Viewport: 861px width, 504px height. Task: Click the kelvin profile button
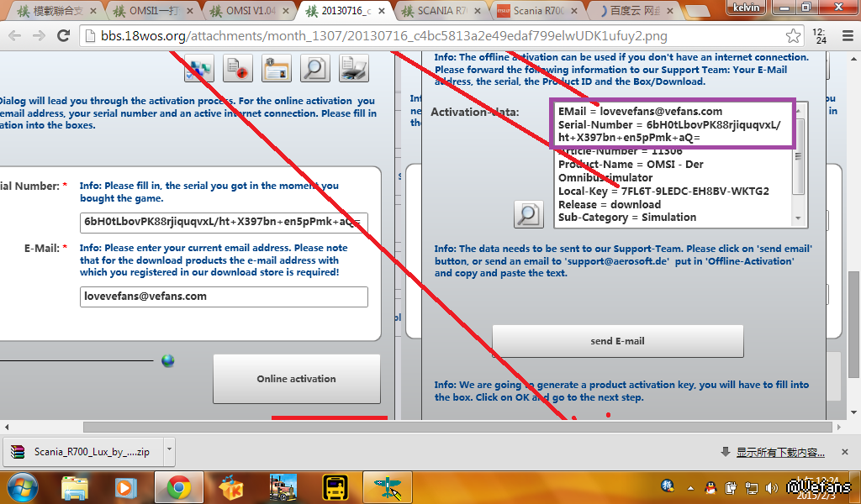tap(747, 7)
